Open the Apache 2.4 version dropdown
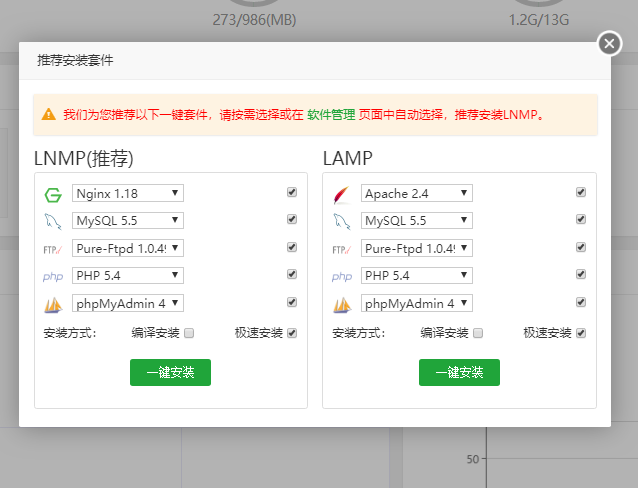Screen dimensions: 638x488 [x=417, y=193]
